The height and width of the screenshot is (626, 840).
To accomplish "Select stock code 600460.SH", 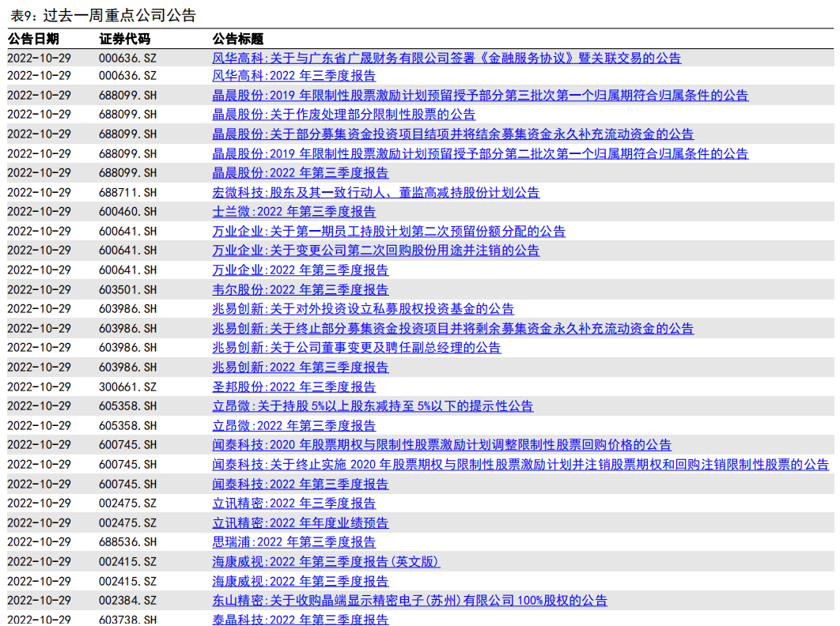I will tap(127, 212).
